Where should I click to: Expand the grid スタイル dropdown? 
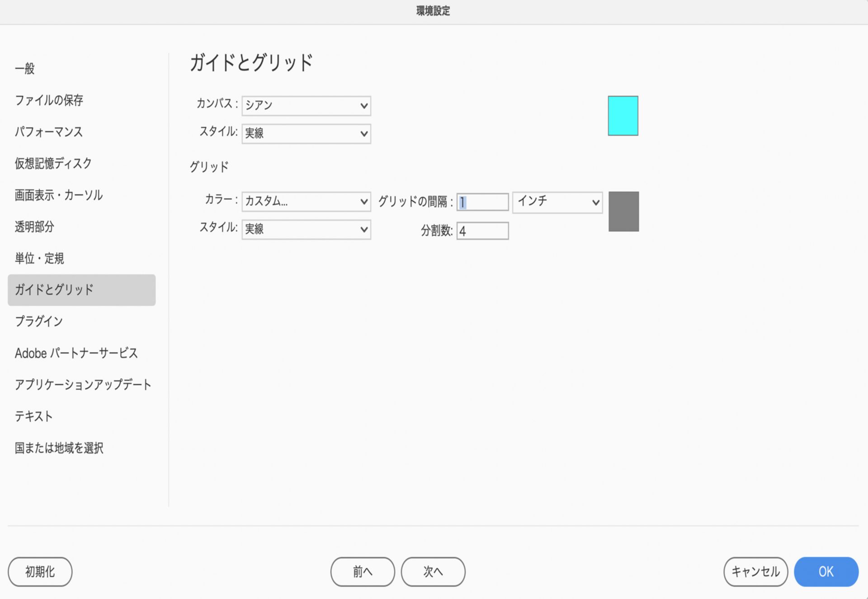(306, 230)
